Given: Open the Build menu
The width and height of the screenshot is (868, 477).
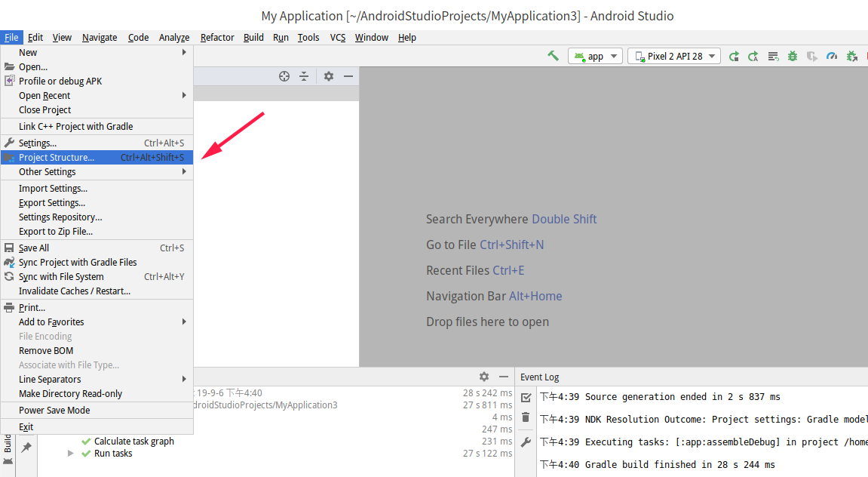Looking at the screenshot, I should (253, 38).
